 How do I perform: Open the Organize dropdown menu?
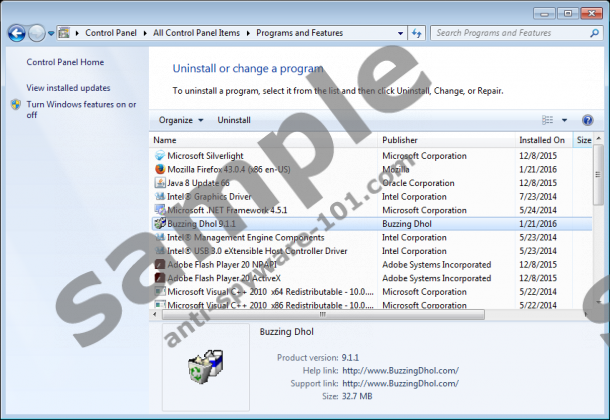coord(180,120)
